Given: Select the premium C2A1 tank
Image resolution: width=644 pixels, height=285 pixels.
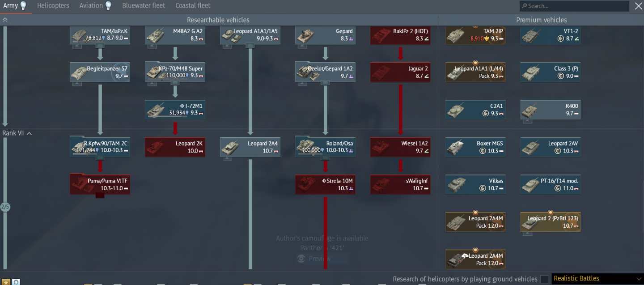Looking at the screenshot, I should (x=476, y=110).
